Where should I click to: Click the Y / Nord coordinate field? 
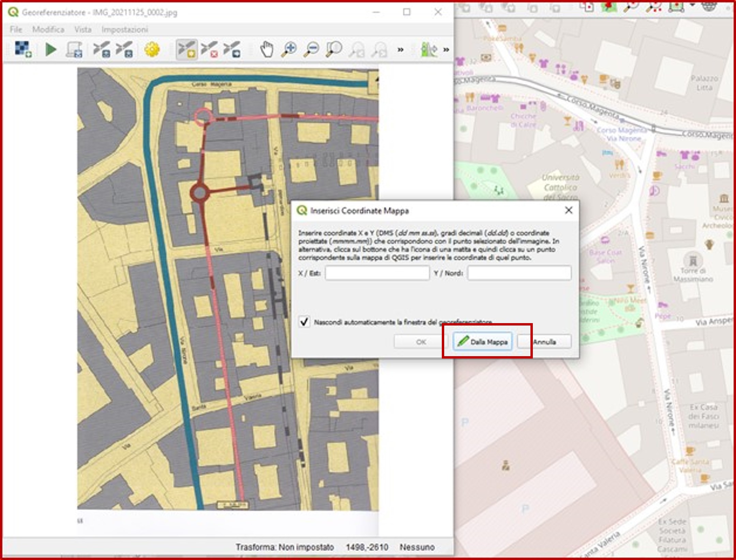(519, 273)
